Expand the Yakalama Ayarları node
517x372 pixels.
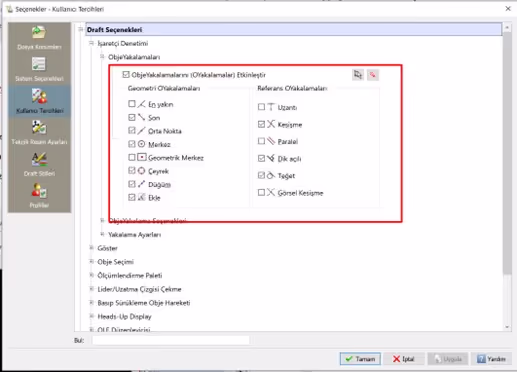click(102, 234)
